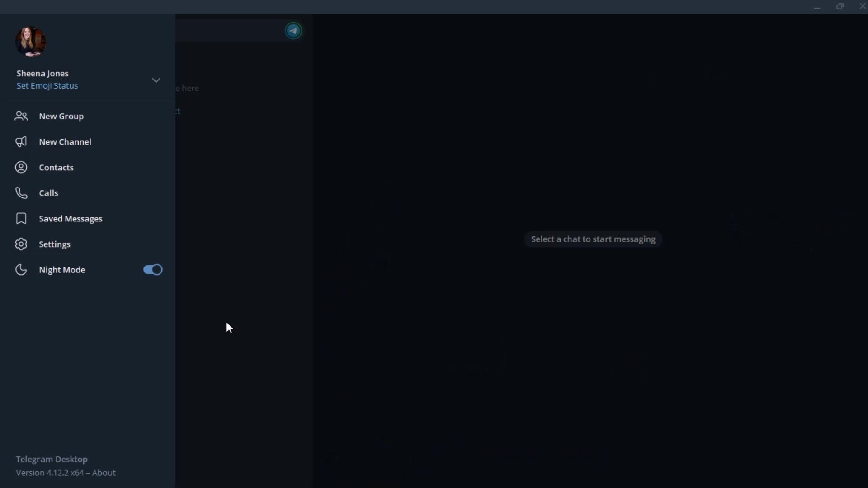Click the user profile picture thumbnail

click(x=30, y=41)
